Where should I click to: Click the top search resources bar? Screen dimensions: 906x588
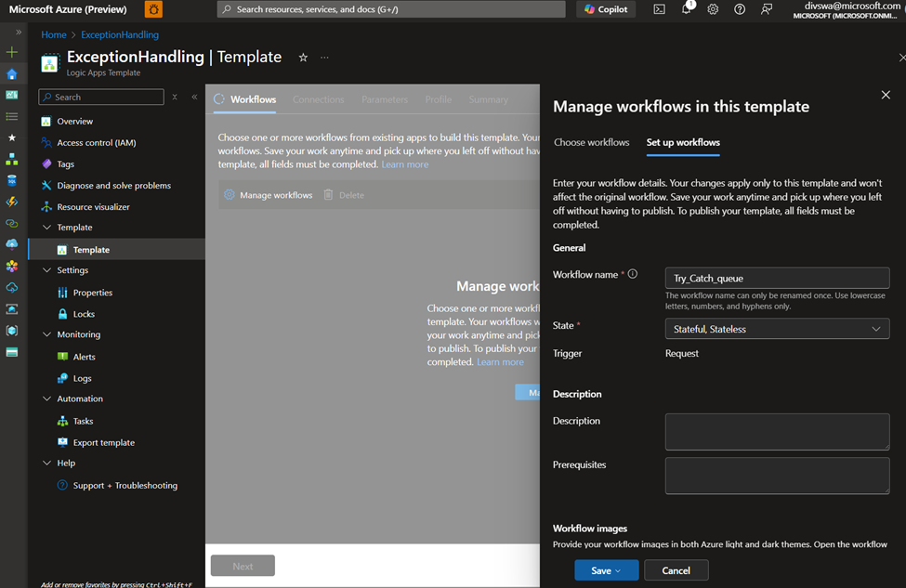click(391, 9)
